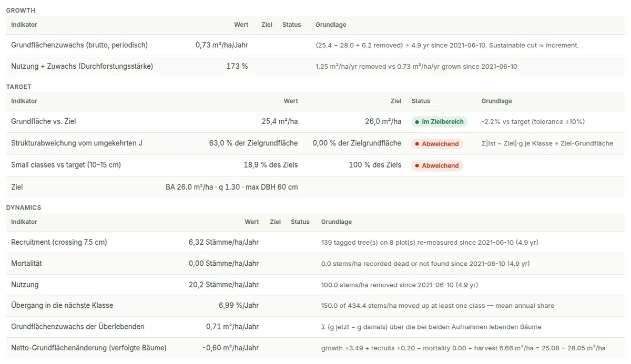
Task: Click the 173 % value cell
Action: tap(237, 66)
